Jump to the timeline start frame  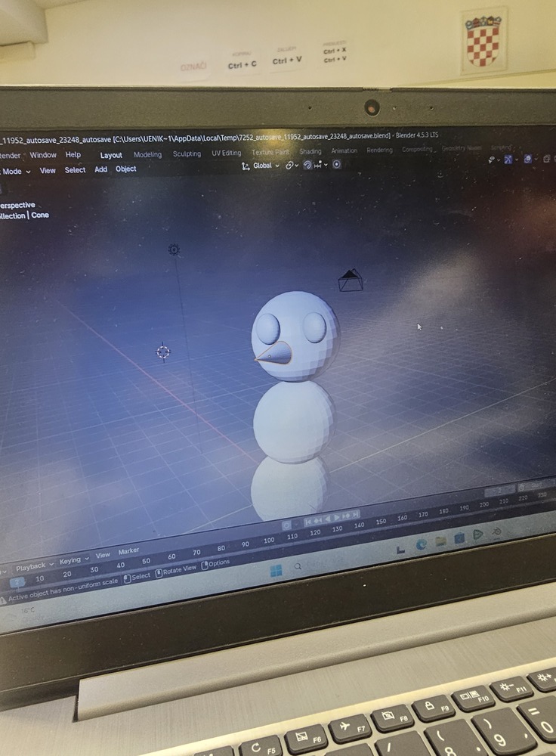[x=308, y=522]
